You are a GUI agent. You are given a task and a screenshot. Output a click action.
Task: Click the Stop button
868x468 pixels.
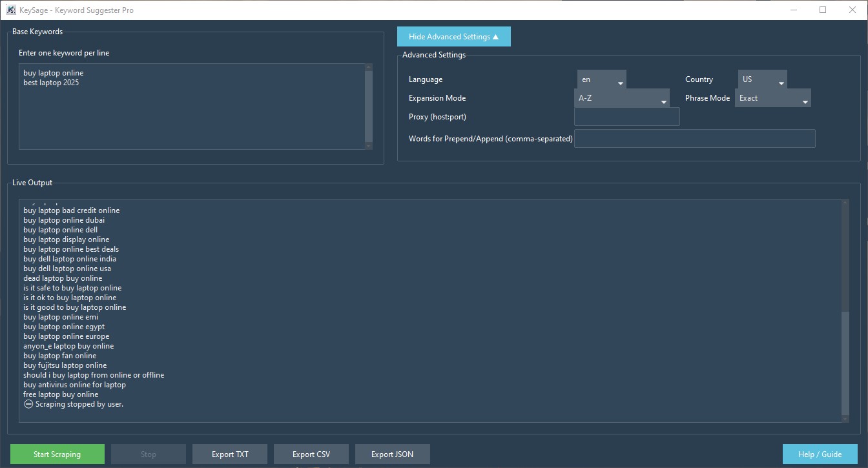tap(148, 454)
